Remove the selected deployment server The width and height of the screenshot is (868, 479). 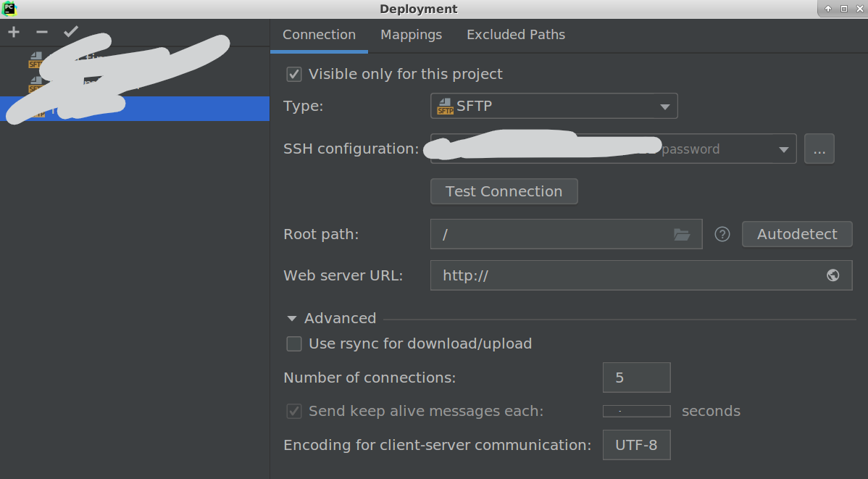pos(42,32)
